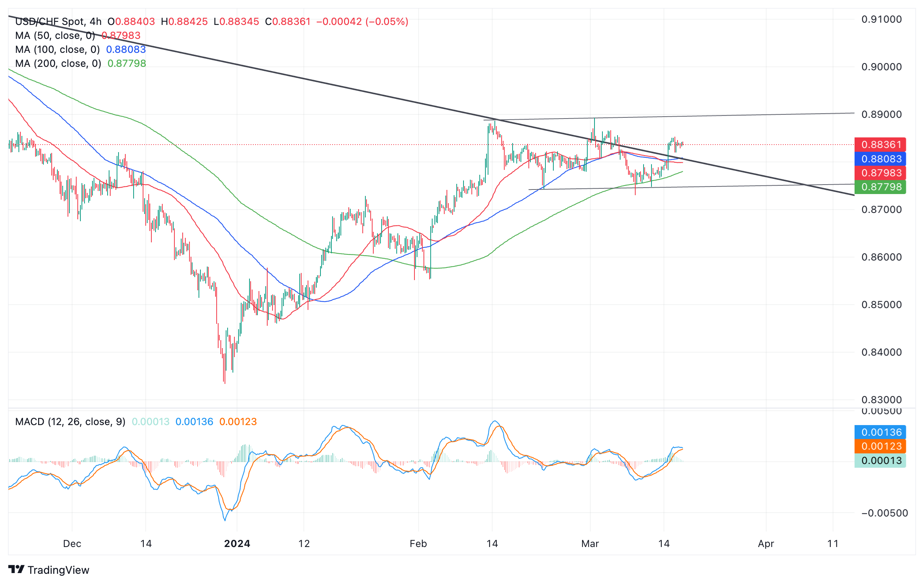The width and height of the screenshot is (924, 584).
Task: Click the blue 0.00136 MACD value tag
Action: coord(880,433)
